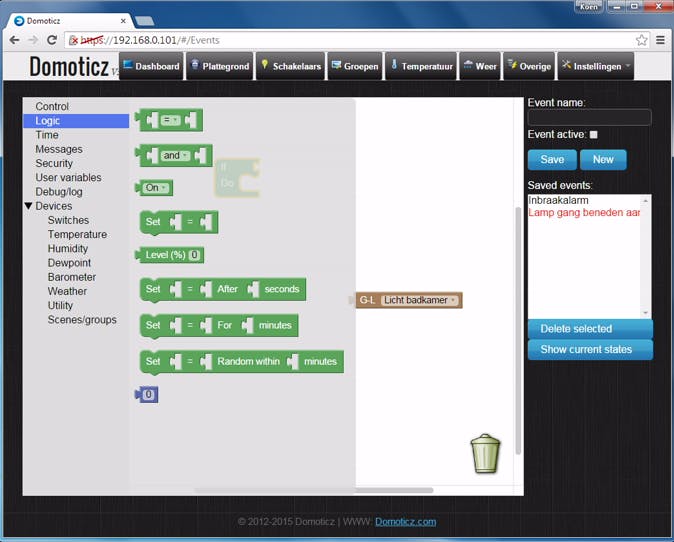Click Show current states button

pos(590,349)
